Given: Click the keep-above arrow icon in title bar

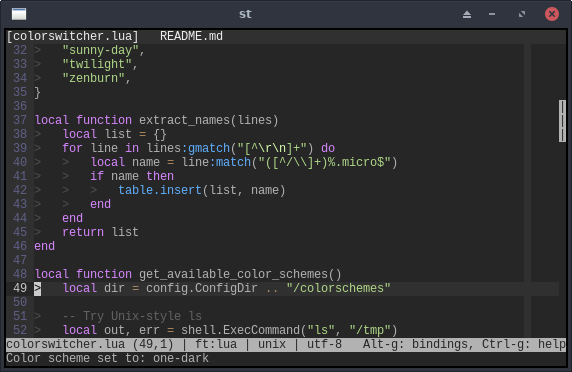Looking at the screenshot, I should point(467,14).
